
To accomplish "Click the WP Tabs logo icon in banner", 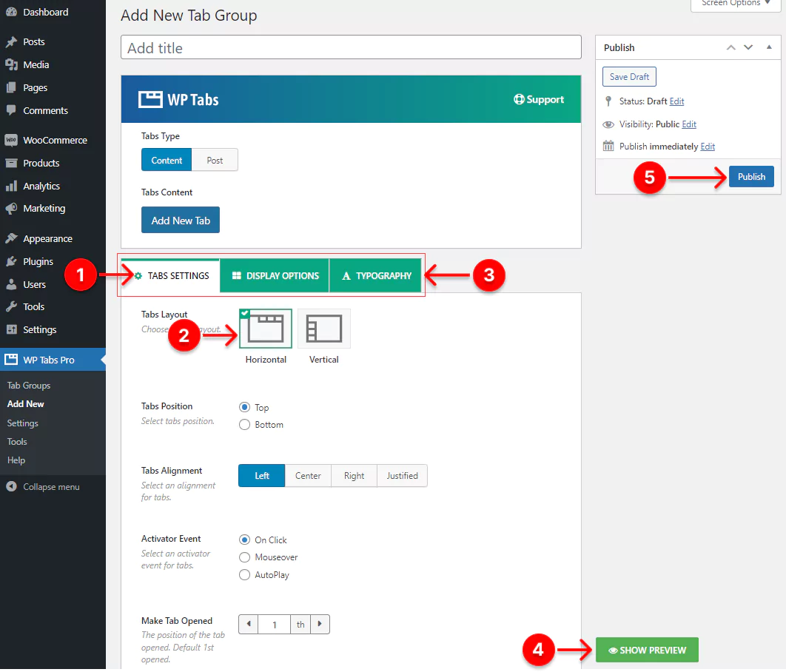I will (150, 100).
